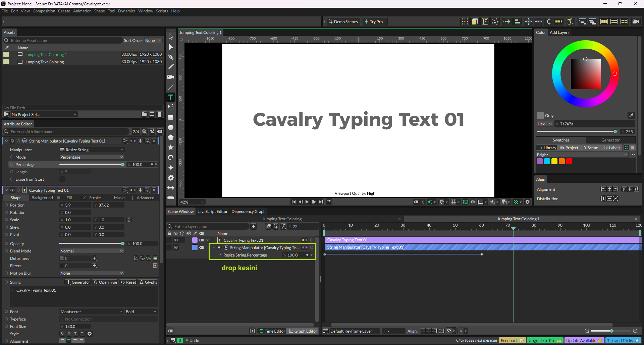The height and width of the screenshot is (345, 644).
Task: Toggle visibility of Cavalry Typing Text 01 layer
Action: 175,240
